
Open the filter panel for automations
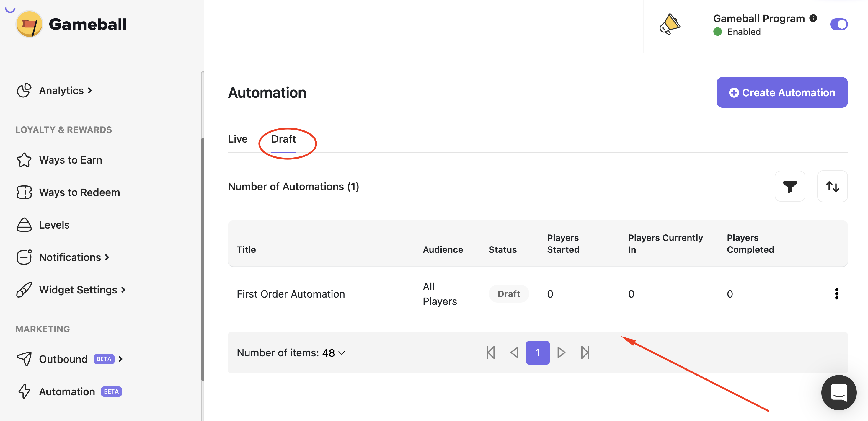[x=790, y=186]
